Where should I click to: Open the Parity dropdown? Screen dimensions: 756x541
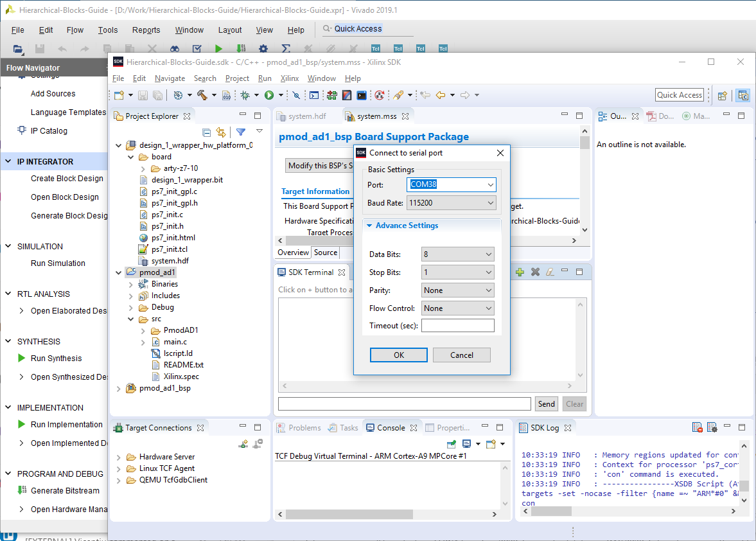click(489, 290)
